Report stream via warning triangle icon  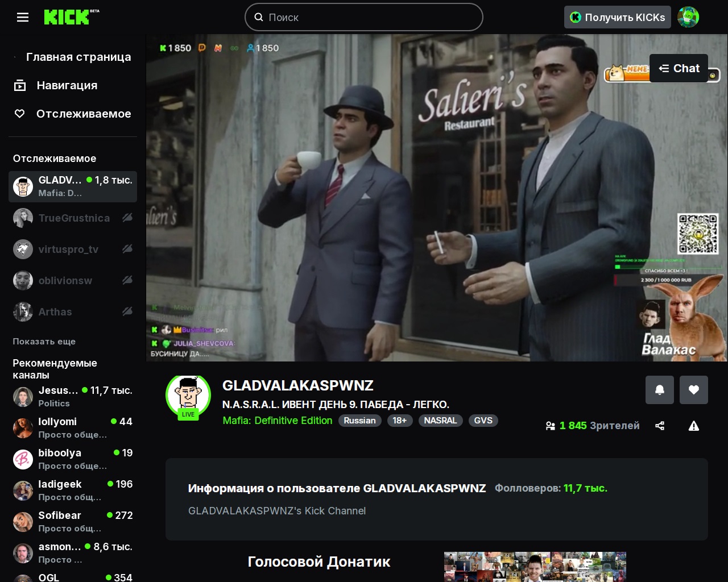click(694, 426)
